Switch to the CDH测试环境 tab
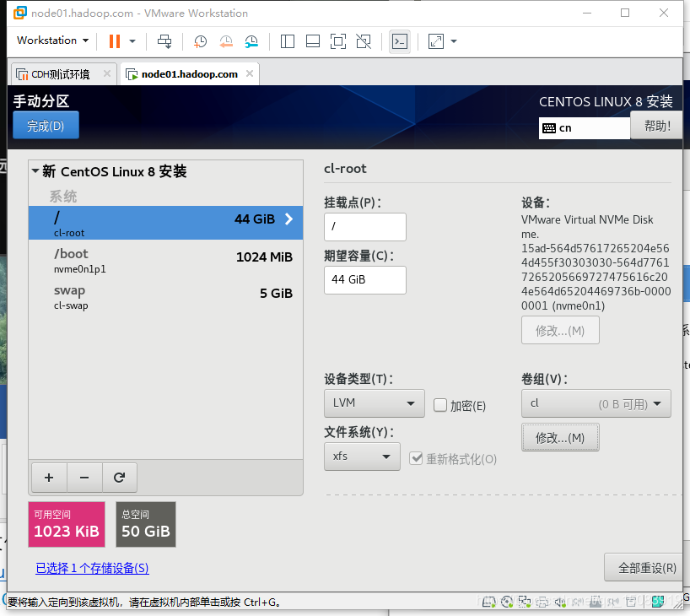 pos(60,74)
